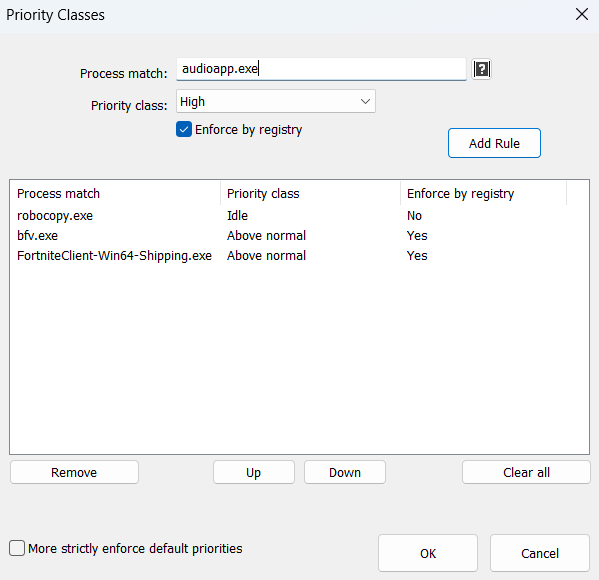Select the FortniteClient-Win64-Shipping.exe rule row
The image size is (599, 580).
(x=299, y=255)
